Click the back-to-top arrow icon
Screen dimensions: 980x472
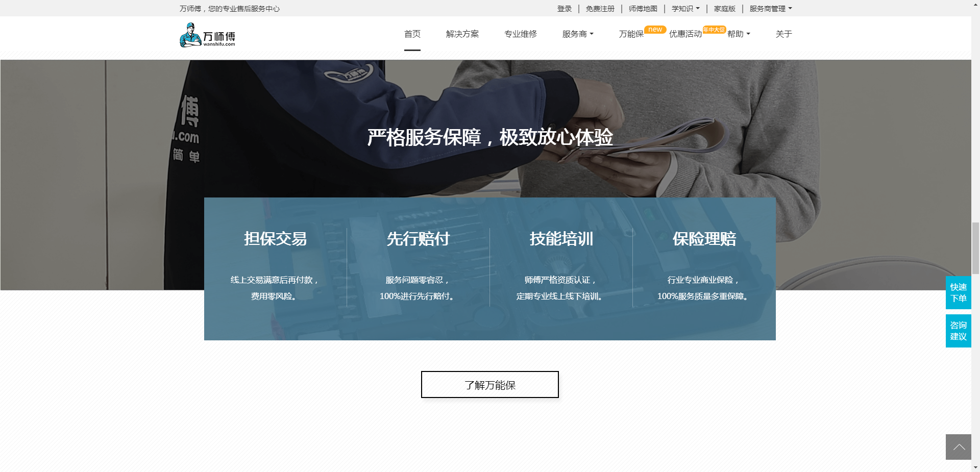[x=958, y=447]
